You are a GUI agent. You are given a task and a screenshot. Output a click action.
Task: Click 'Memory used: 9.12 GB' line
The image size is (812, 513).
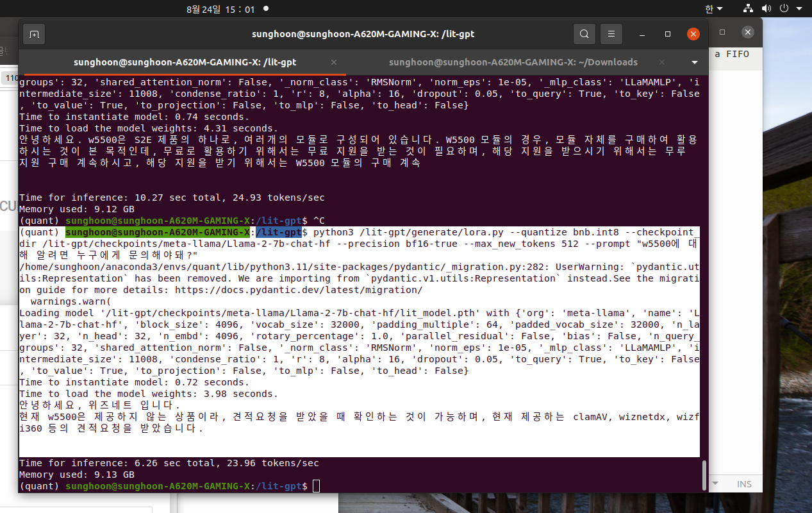(77, 209)
